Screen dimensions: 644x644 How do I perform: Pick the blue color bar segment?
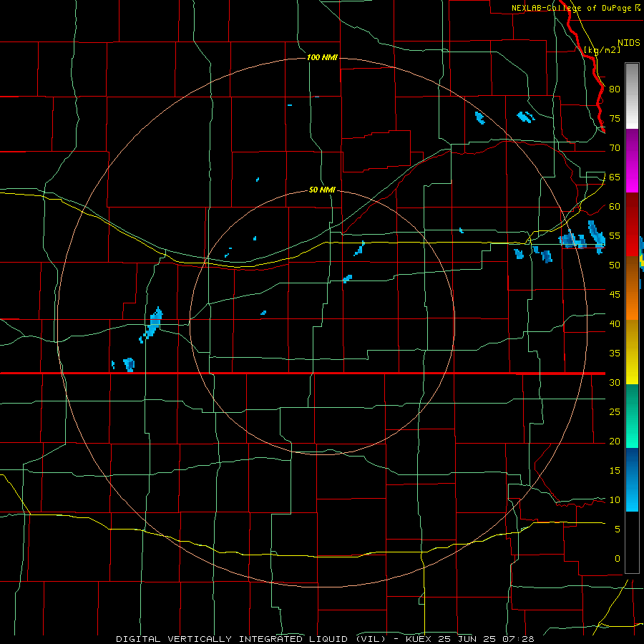tap(632, 479)
